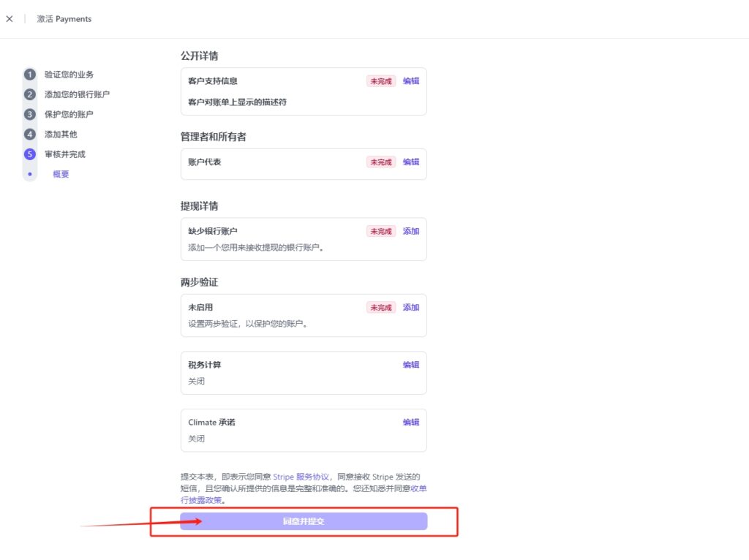This screenshot has height=560, width=749.
Task: Click the 两步验证 section heading
Action: click(199, 282)
